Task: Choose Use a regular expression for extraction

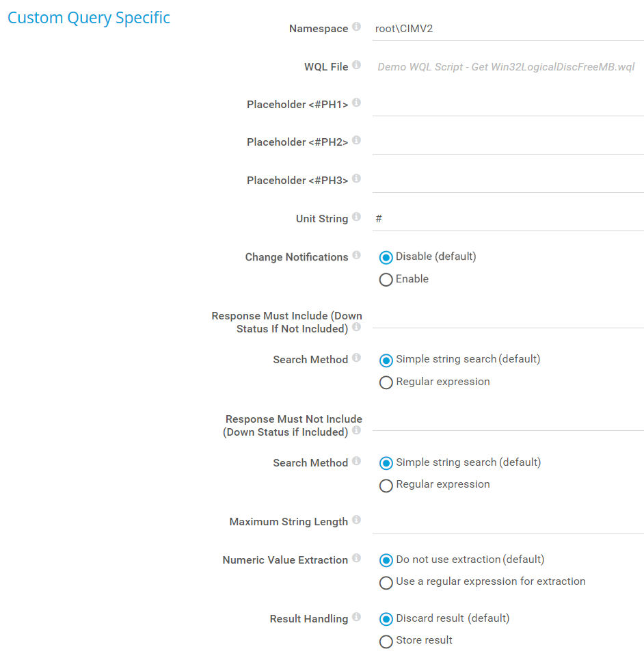Action: (x=386, y=582)
